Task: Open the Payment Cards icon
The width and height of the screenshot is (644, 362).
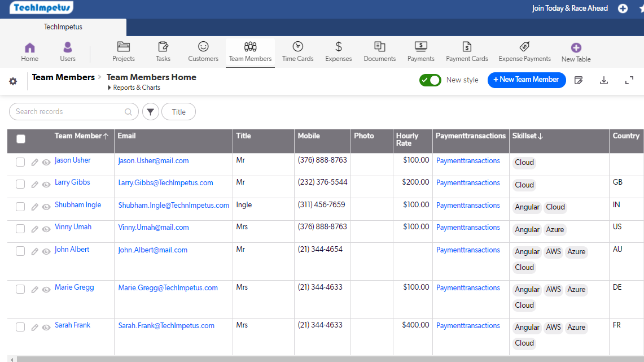Action: [467, 46]
